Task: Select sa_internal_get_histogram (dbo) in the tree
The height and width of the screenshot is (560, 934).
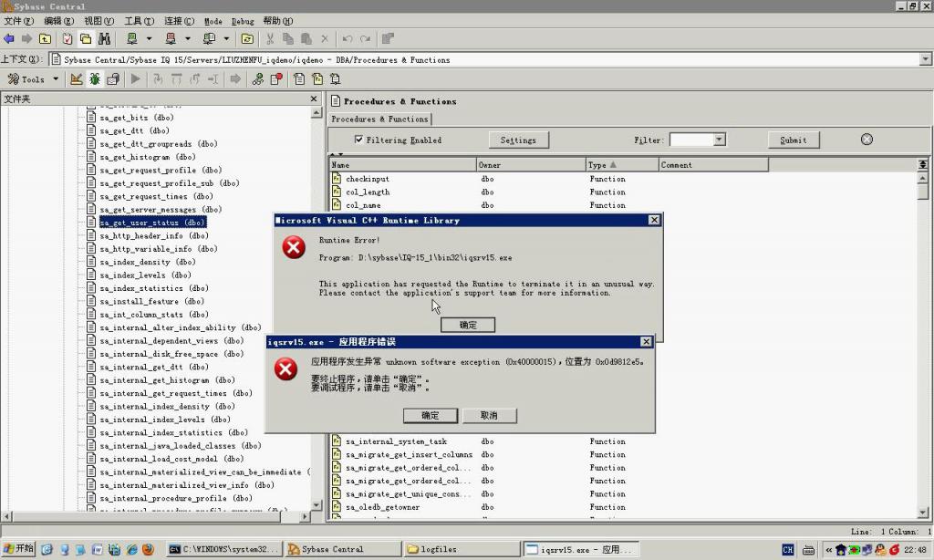Action: pos(168,380)
